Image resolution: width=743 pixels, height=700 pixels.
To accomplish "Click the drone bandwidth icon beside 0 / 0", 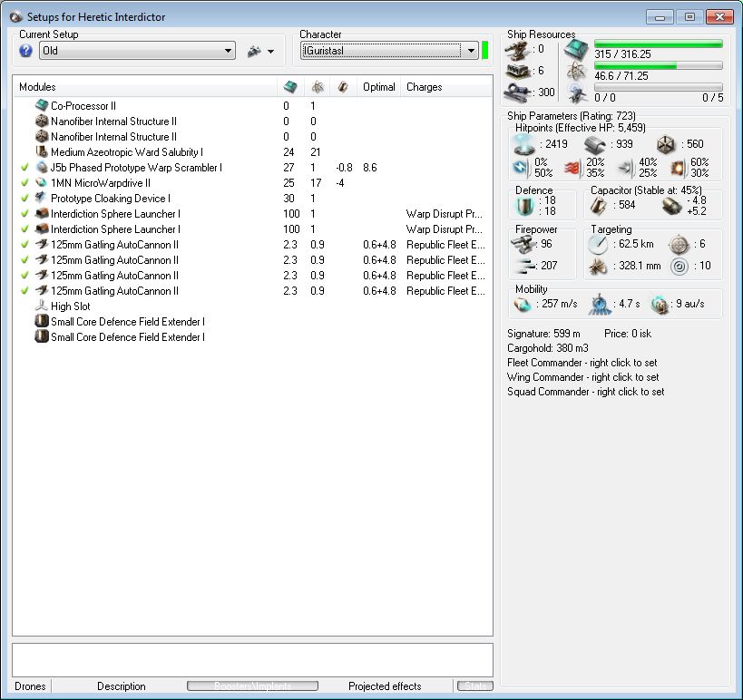I will pos(577,92).
